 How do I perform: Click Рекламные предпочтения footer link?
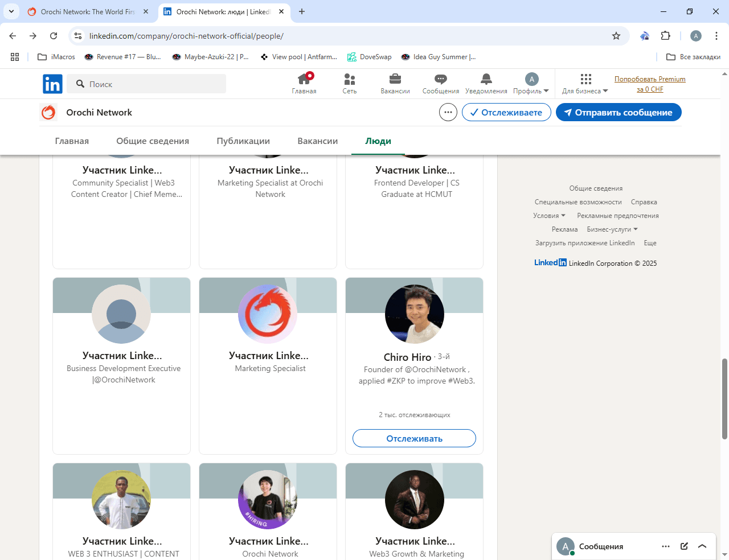(x=618, y=216)
